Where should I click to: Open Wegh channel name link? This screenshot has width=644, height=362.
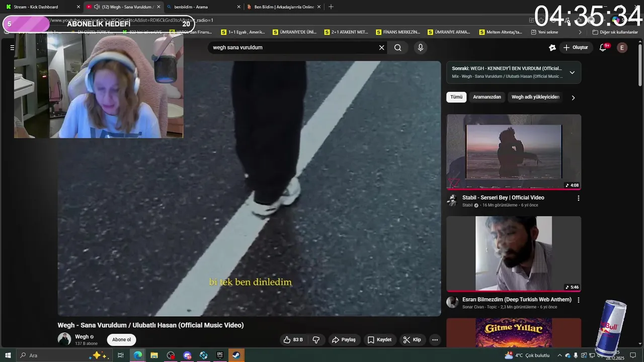click(x=82, y=337)
